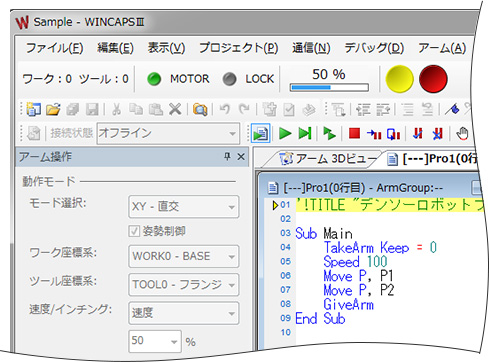The width and height of the screenshot is (489, 362).
Task: Click the Decrease indent toolbar icon
Action: (x=363, y=109)
